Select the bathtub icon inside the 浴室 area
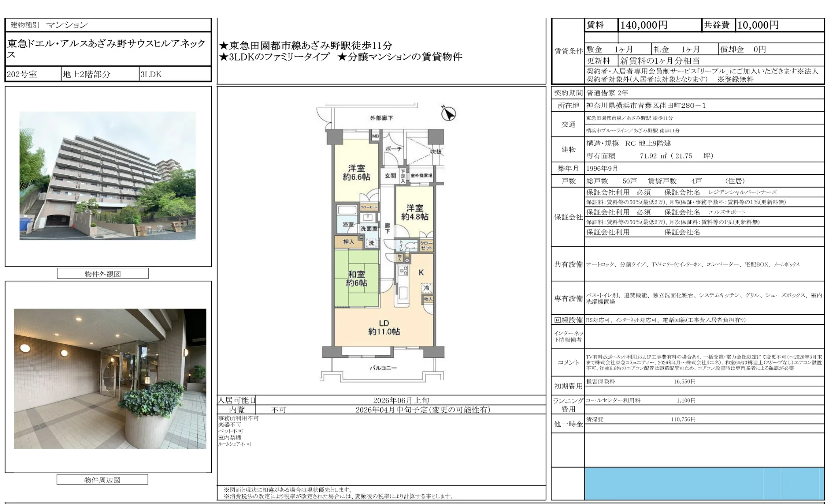 click(x=347, y=210)
